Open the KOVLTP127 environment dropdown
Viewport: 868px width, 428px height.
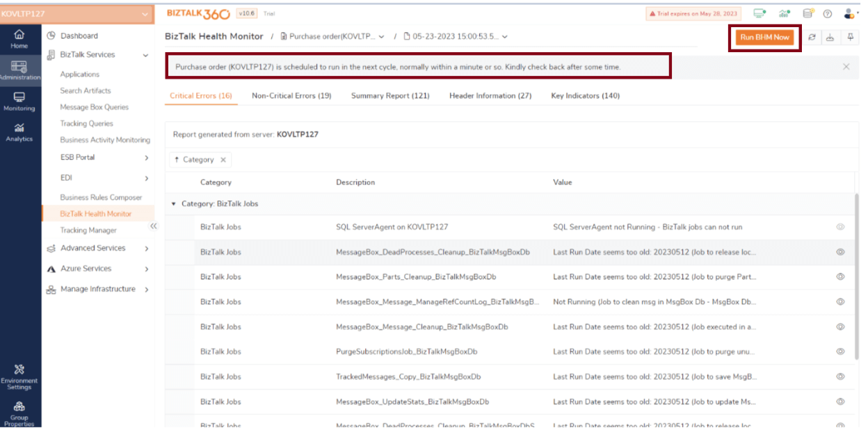77,13
